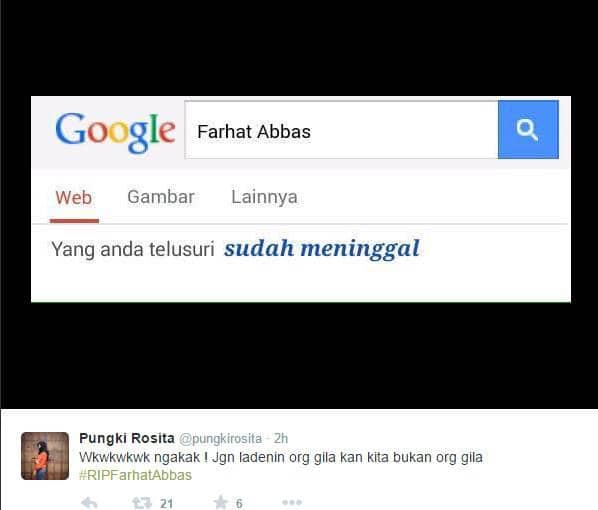View the retweet count of 21
Viewport: 598px width, 510px height.
pyautogui.click(x=166, y=504)
